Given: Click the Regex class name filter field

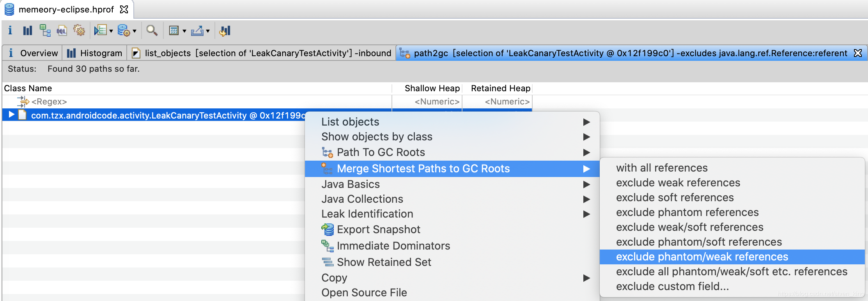Looking at the screenshot, I should coord(197,102).
